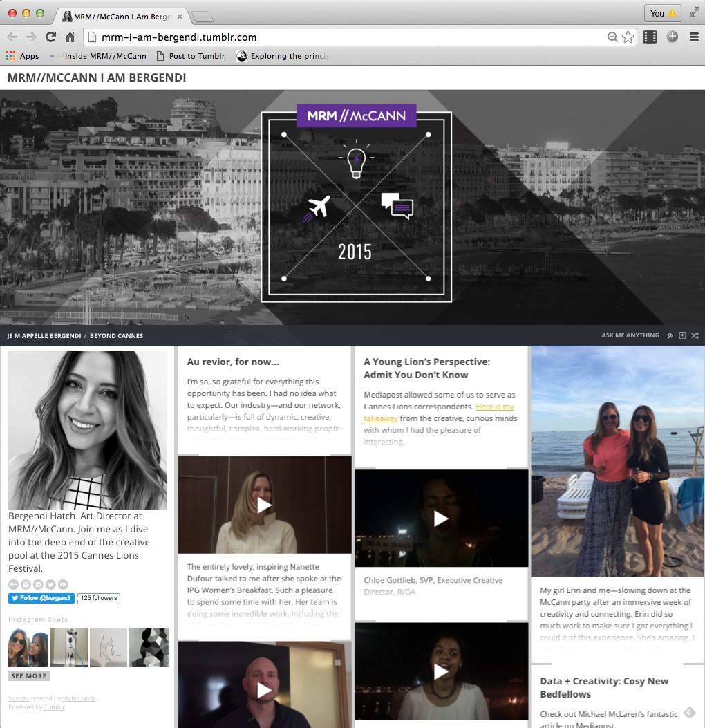Viewport: 705px width, 728px height.
Task: Open A Young Lion's Perspective post
Action: tap(427, 368)
